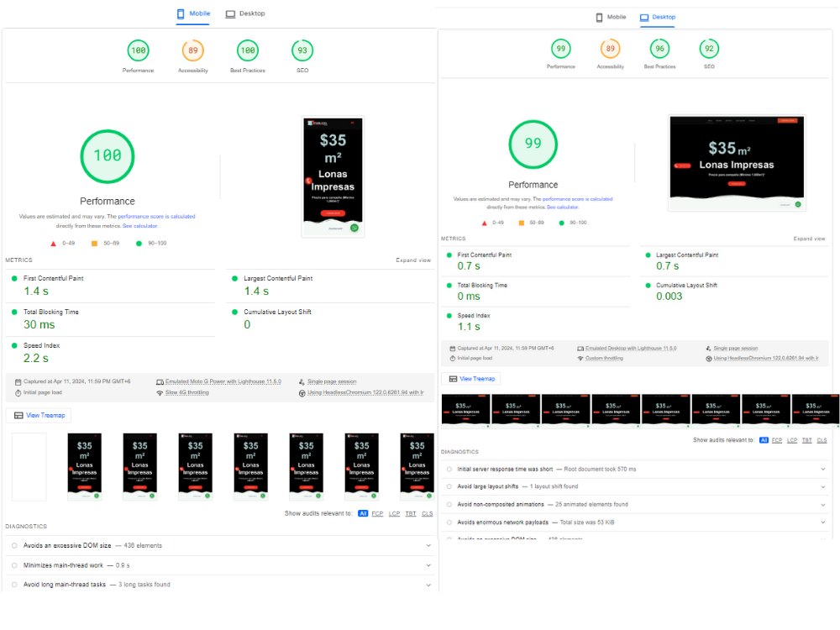Click the Performance 100 gauge in the mobile report
840x630 pixels.
pos(139,50)
